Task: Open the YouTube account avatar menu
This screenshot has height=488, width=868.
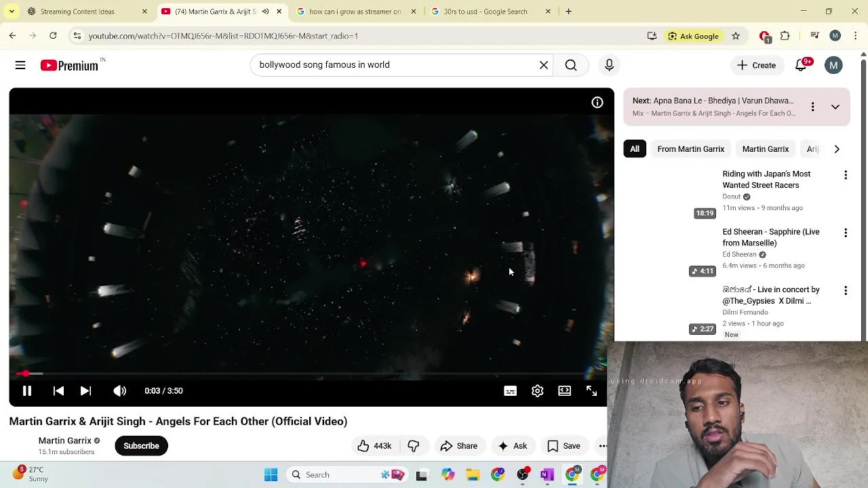Action: point(833,65)
